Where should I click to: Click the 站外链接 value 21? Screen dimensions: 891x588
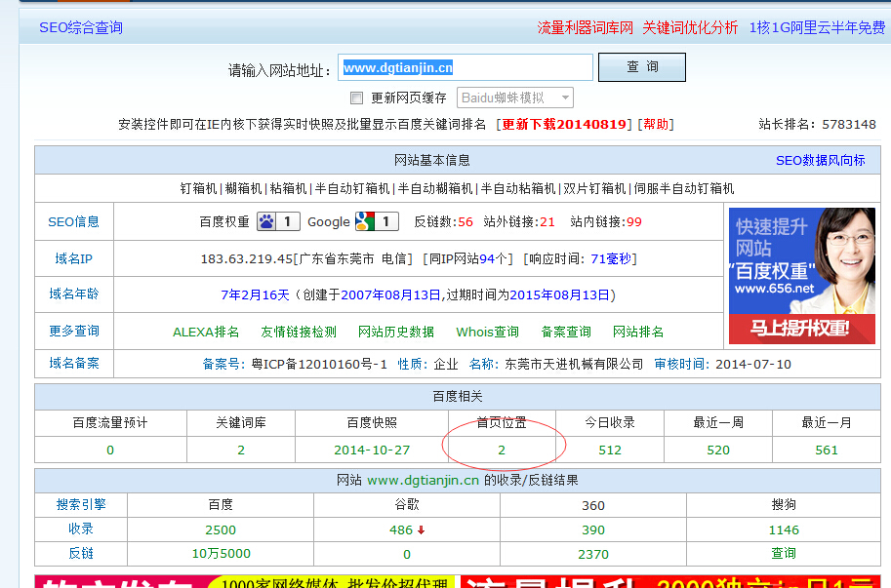pyautogui.click(x=547, y=222)
